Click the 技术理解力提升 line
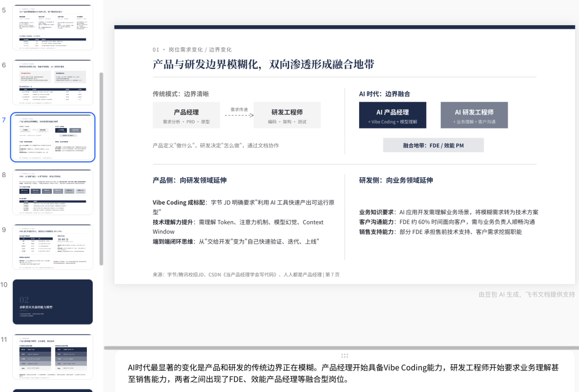Viewport: 579px width, 392px height. 238,227
